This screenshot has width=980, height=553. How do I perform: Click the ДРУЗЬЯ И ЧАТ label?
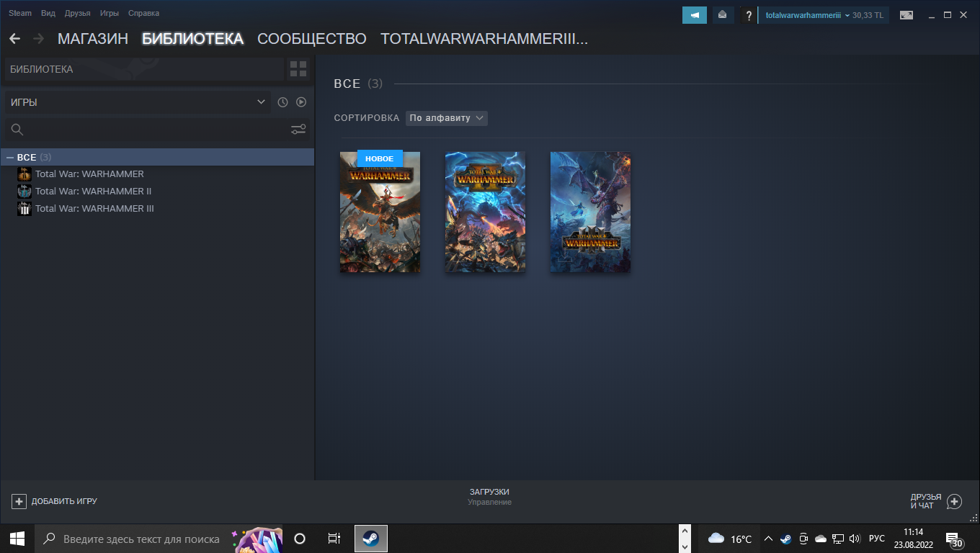(926, 501)
